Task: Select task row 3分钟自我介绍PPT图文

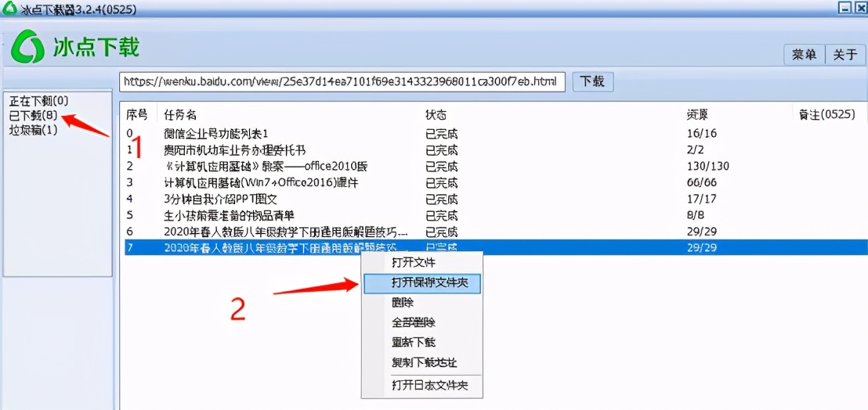Action: click(x=495, y=199)
